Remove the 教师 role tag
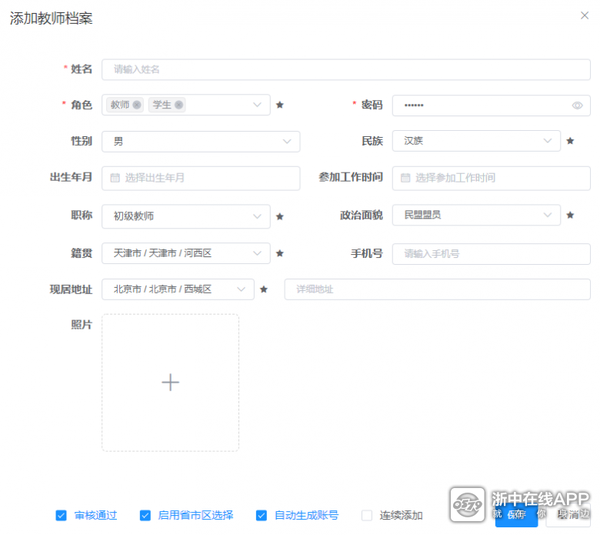Screen dimensions: 600x535 click(x=136, y=105)
